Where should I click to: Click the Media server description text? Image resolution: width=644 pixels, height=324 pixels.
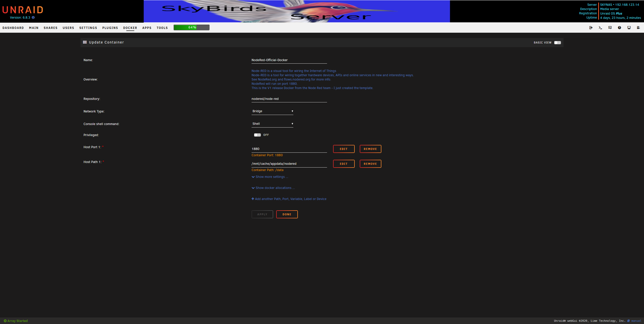610,9
